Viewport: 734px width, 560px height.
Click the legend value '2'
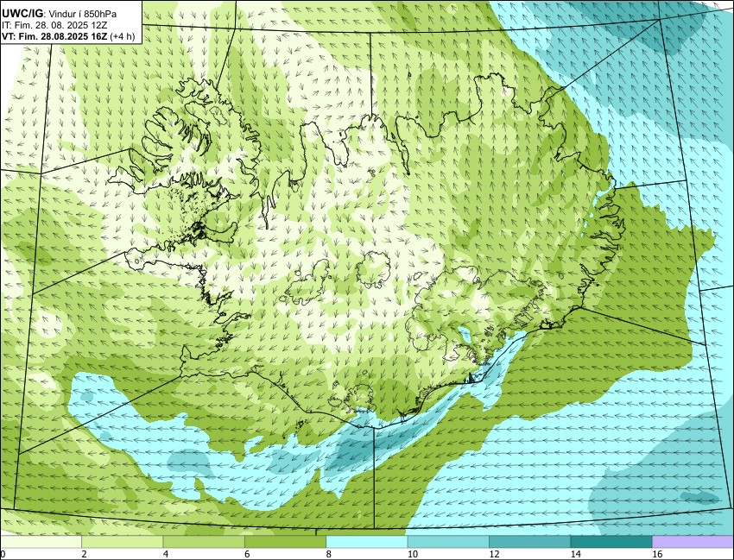coord(84,554)
